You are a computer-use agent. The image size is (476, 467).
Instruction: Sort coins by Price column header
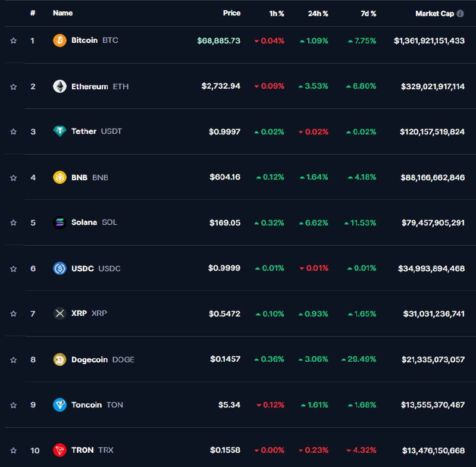(x=231, y=13)
